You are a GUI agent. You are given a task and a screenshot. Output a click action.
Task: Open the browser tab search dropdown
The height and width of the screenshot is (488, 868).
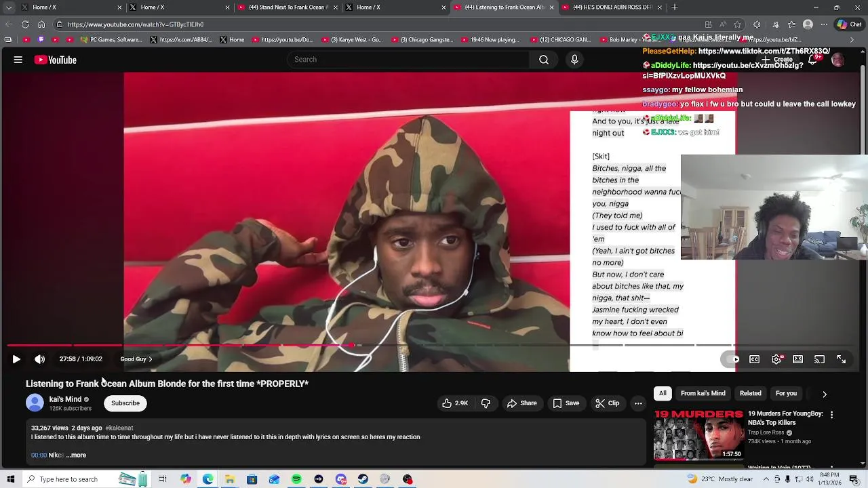click(x=8, y=7)
